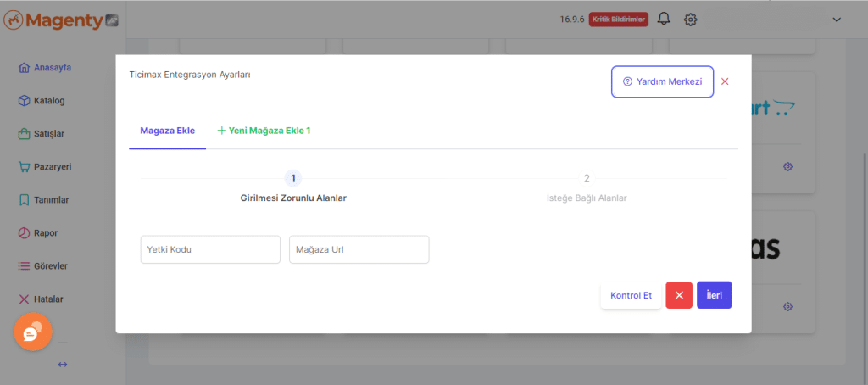Close the Ticimax dialog with red X
Screen dimensions: 868x385
click(725, 81)
